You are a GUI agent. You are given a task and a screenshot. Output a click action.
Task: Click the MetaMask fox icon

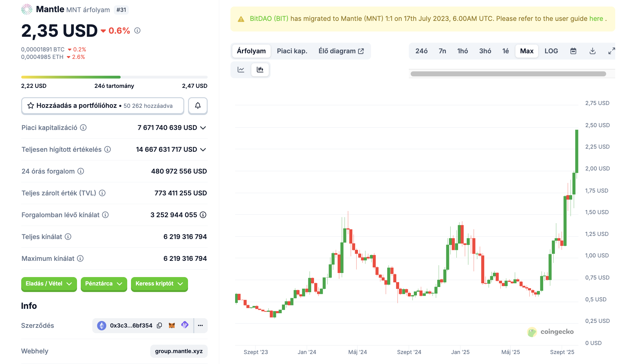(x=172, y=325)
